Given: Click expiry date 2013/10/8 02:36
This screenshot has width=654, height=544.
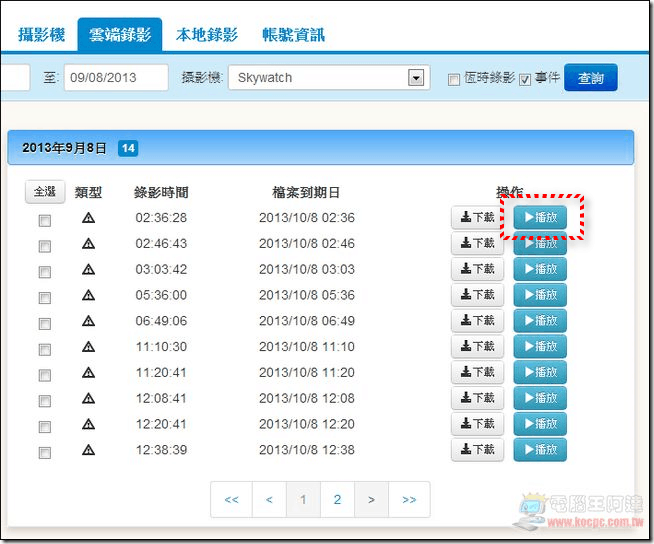Looking at the screenshot, I should [307, 217].
